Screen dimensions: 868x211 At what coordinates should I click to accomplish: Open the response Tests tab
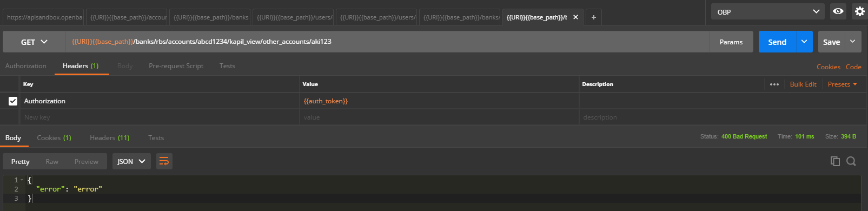pyautogui.click(x=156, y=138)
